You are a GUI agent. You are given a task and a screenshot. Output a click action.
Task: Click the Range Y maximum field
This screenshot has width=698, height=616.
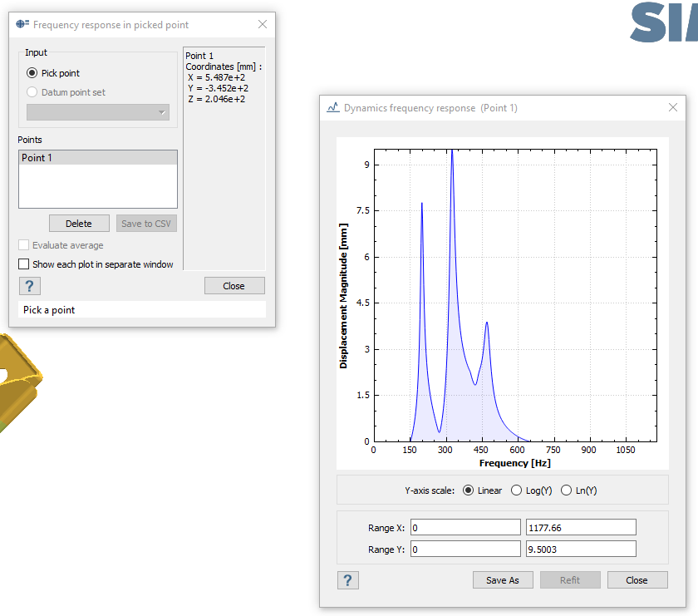point(581,549)
